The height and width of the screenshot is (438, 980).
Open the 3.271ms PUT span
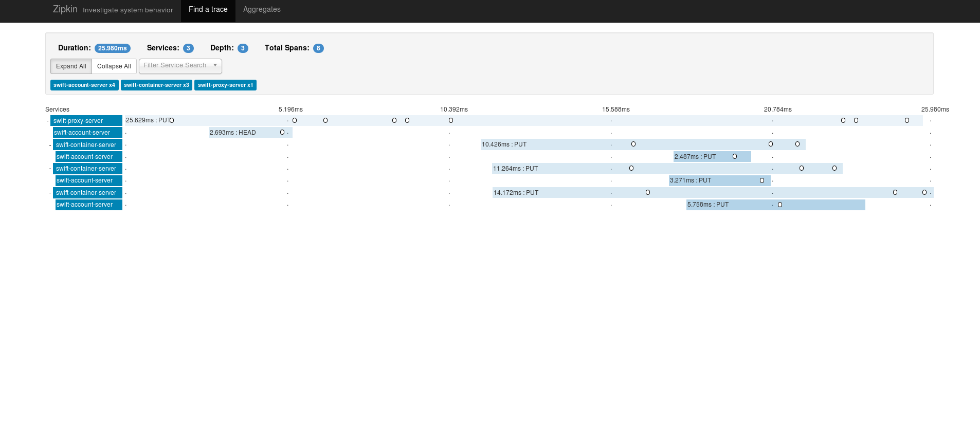click(719, 180)
